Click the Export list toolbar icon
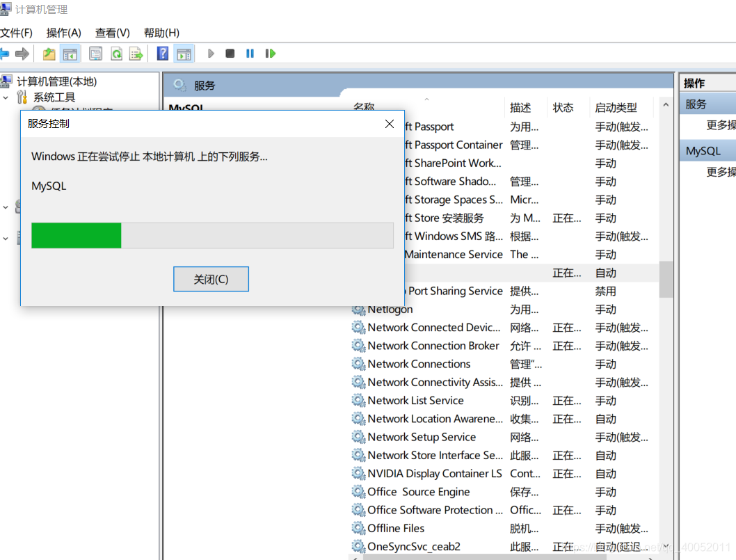The width and height of the screenshot is (736, 560). pos(136,54)
